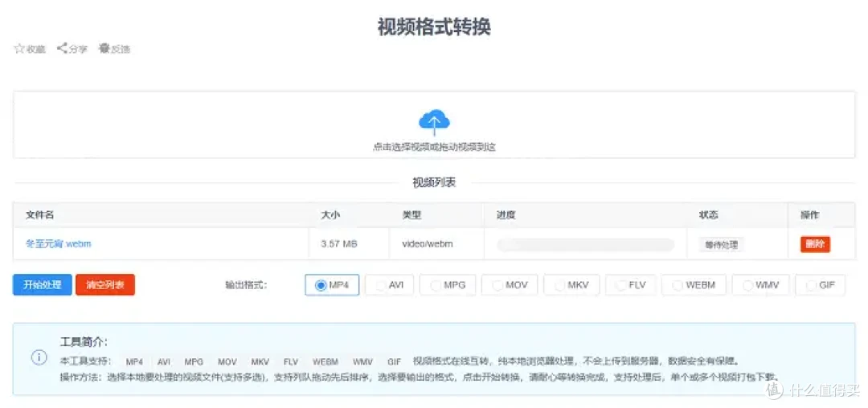Viewport: 868px width, 408px height.
Task: Pick MOV output format
Action: 510,285
